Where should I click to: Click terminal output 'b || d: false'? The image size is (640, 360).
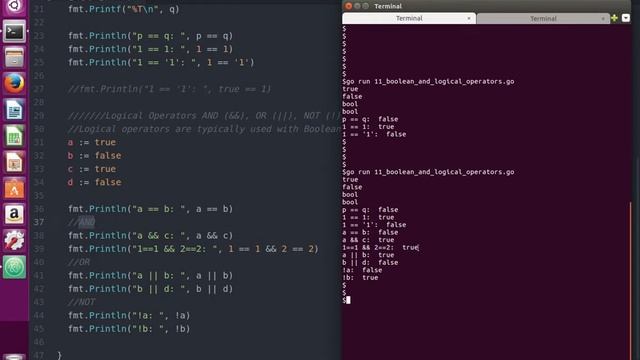370,262
